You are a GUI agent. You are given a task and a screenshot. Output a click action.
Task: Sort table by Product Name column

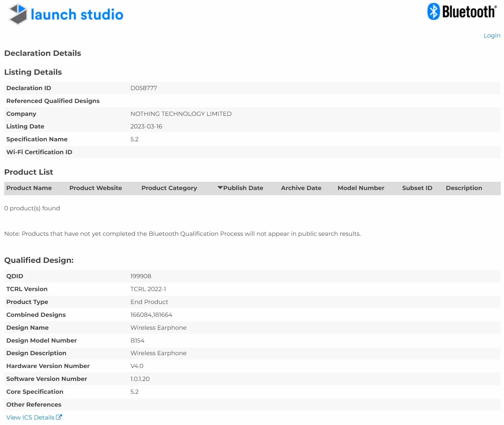pos(29,188)
